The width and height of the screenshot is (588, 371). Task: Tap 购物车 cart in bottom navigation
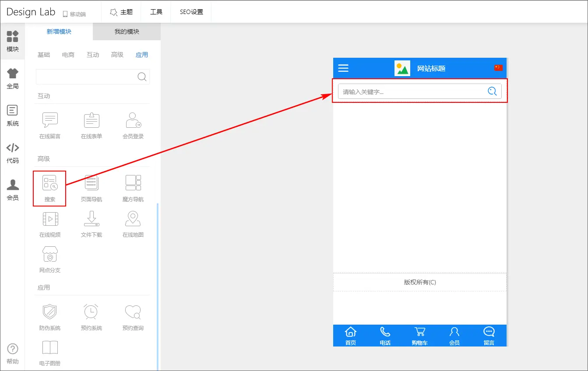419,336
